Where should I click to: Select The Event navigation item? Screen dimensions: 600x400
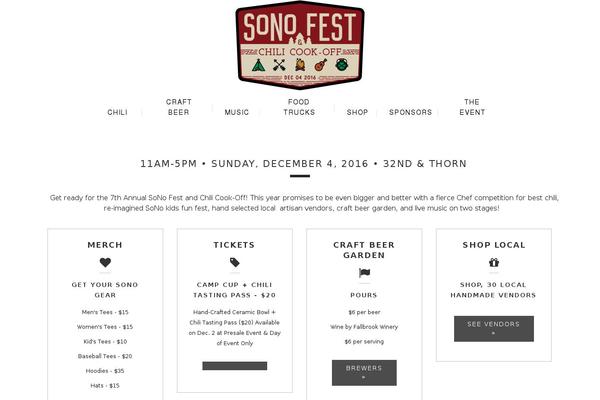(x=472, y=107)
